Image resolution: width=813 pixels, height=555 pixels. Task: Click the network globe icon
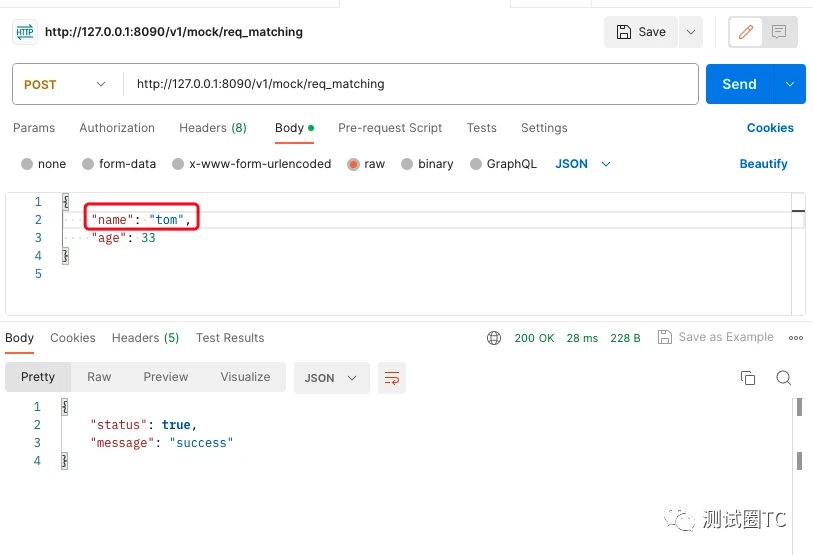[494, 338]
